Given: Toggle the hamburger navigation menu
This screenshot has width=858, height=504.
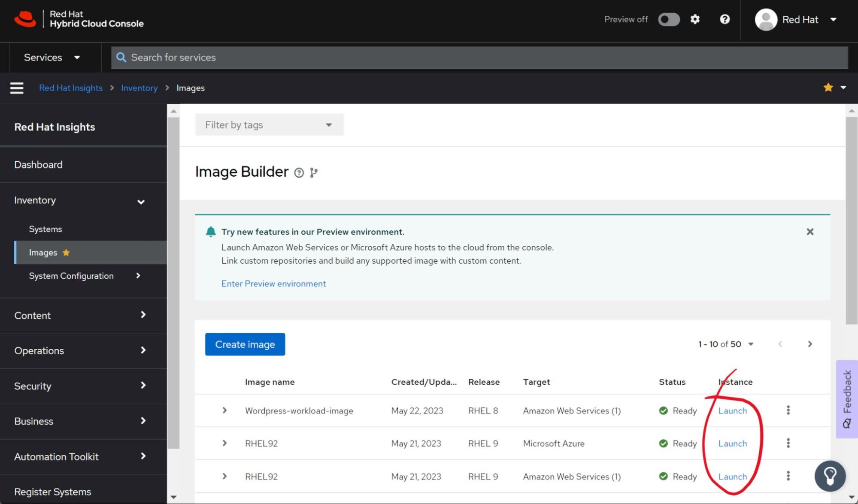Looking at the screenshot, I should coord(17,88).
